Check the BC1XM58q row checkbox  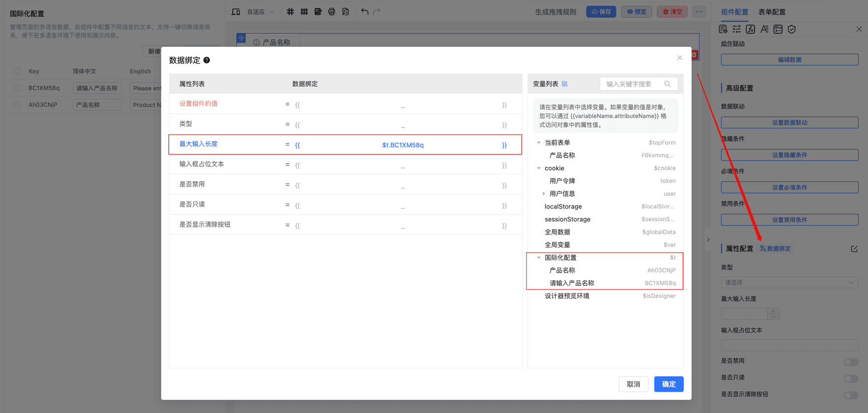17,88
